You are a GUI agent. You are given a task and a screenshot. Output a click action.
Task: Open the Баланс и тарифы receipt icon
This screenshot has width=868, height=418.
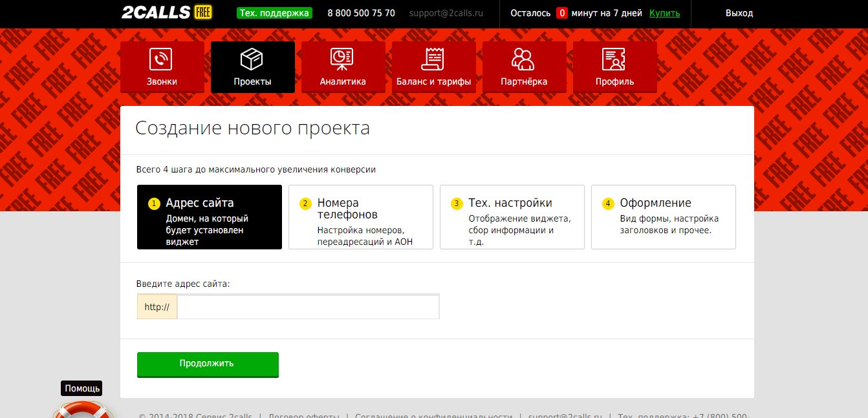click(x=433, y=59)
